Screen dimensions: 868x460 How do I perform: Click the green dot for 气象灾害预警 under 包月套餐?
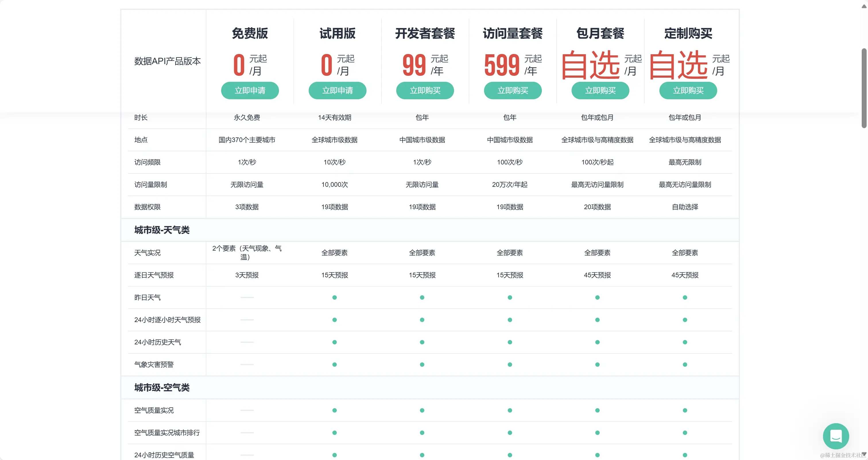pos(597,364)
